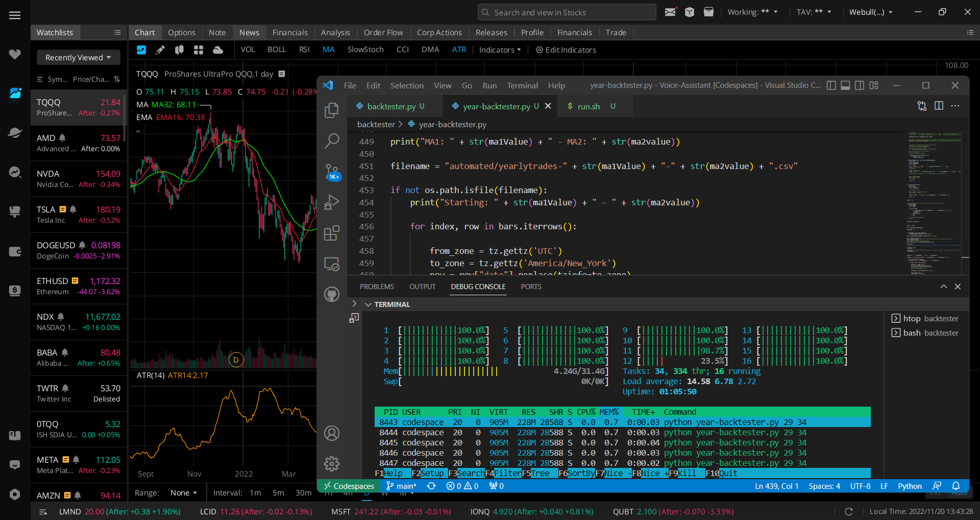
Task: Enable the BOLL indicator
Action: tap(276, 50)
